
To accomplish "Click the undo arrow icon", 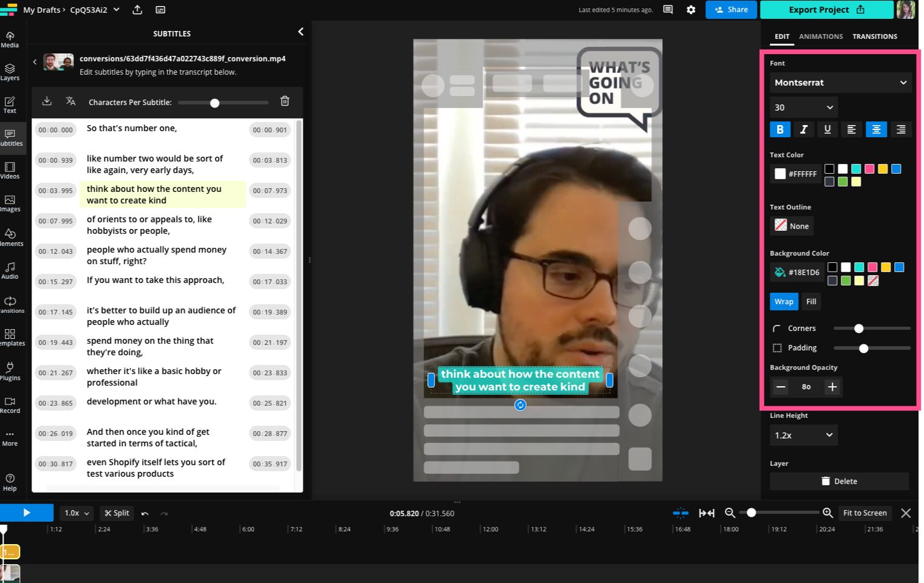I will tap(145, 513).
